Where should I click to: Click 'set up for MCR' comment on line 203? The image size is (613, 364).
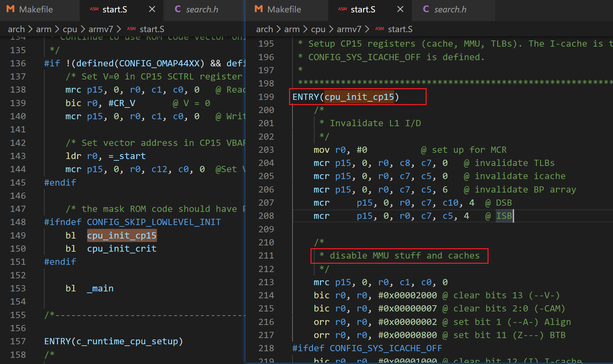pyautogui.click(x=469, y=150)
